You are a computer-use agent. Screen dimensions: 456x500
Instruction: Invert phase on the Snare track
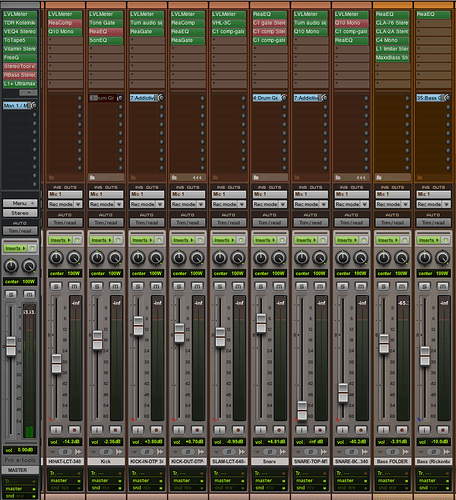click(270, 452)
